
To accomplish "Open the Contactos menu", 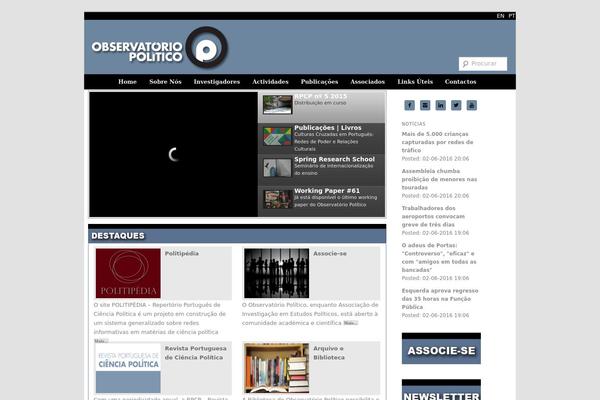I will coord(460,82).
